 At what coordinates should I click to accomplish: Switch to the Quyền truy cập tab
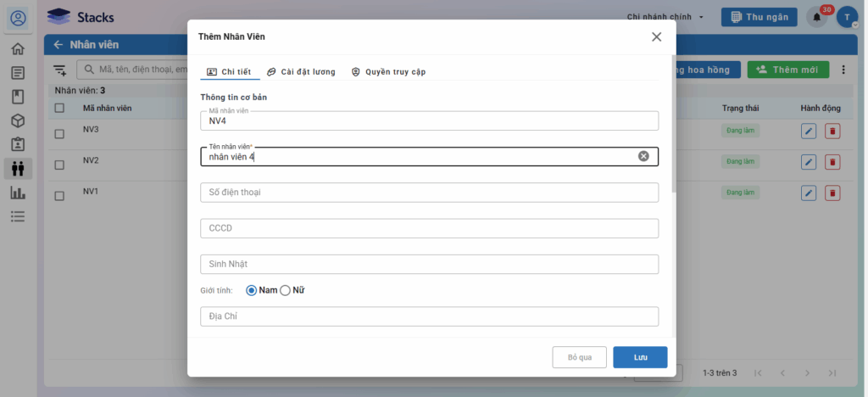coord(388,72)
